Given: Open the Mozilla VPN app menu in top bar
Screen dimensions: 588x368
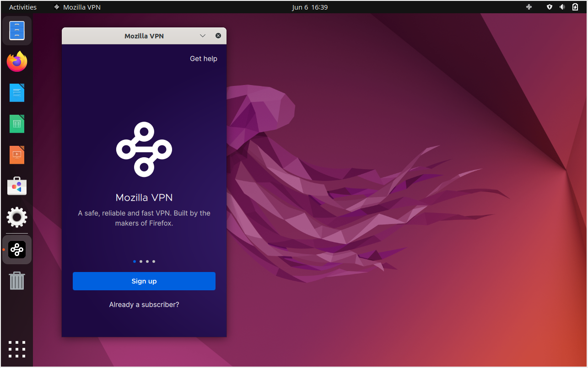Looking at the screenshot, I should (77, 7).
